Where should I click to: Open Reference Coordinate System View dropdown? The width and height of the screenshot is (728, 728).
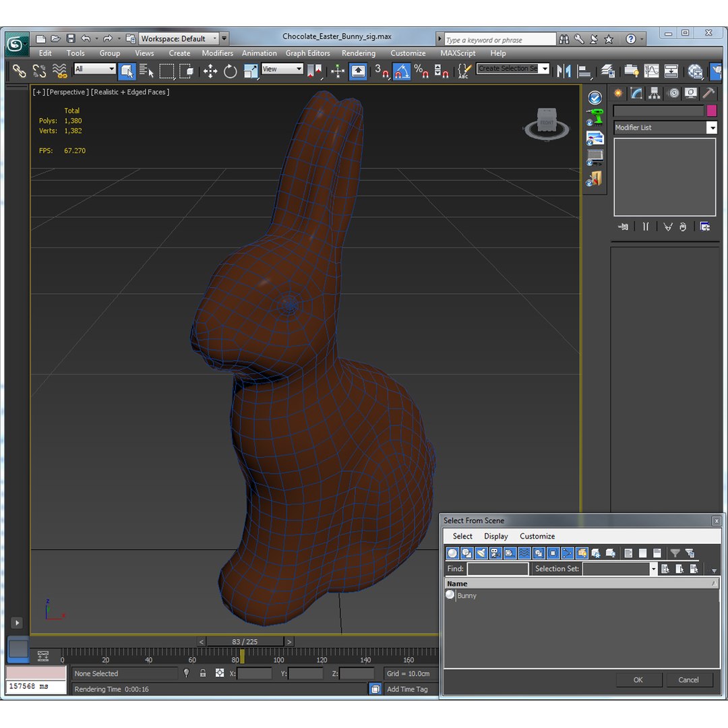coord(282,69)
